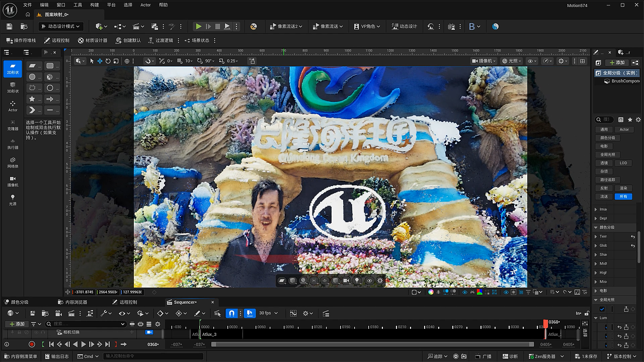Screen dimensions: 644x362
Task: Pick the 摄像机 tool in left sidebar
Action: [13, 181]
